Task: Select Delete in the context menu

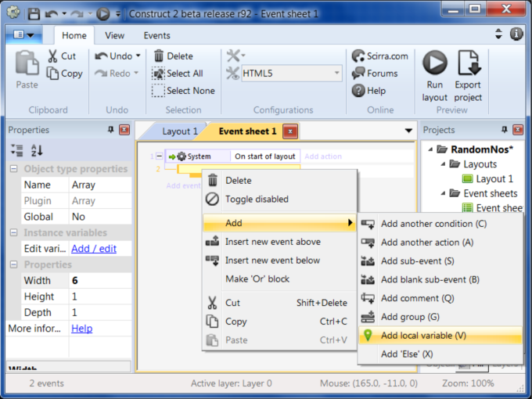Action: pos(279,181)
